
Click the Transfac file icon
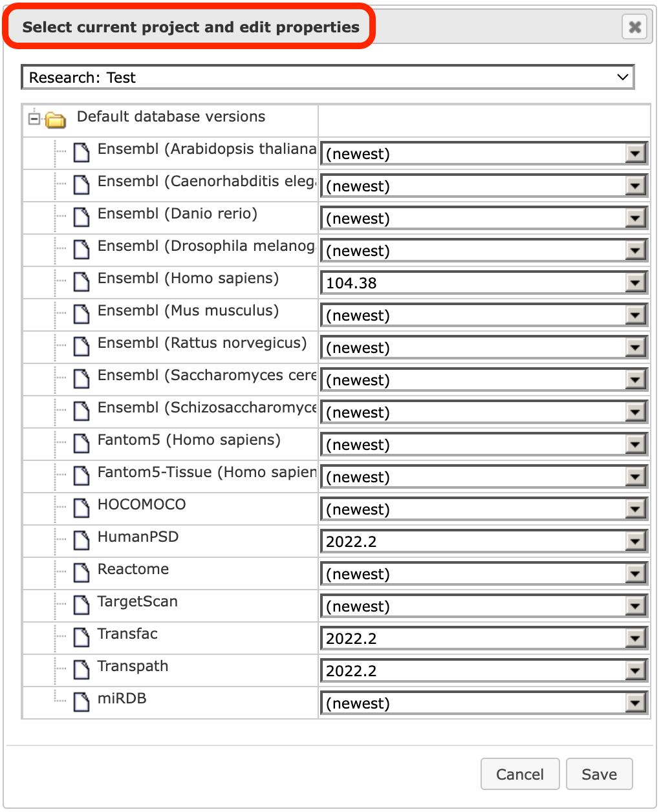[x=81, y=637]
